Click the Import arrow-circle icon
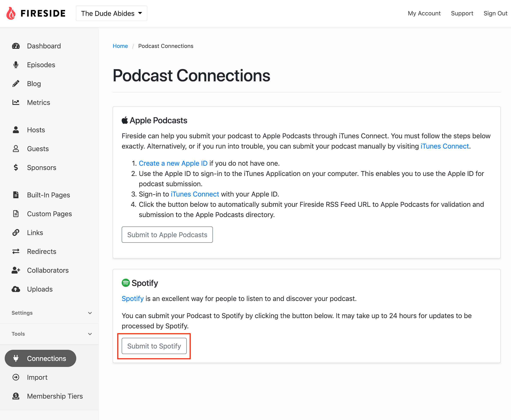 point(16,377)
